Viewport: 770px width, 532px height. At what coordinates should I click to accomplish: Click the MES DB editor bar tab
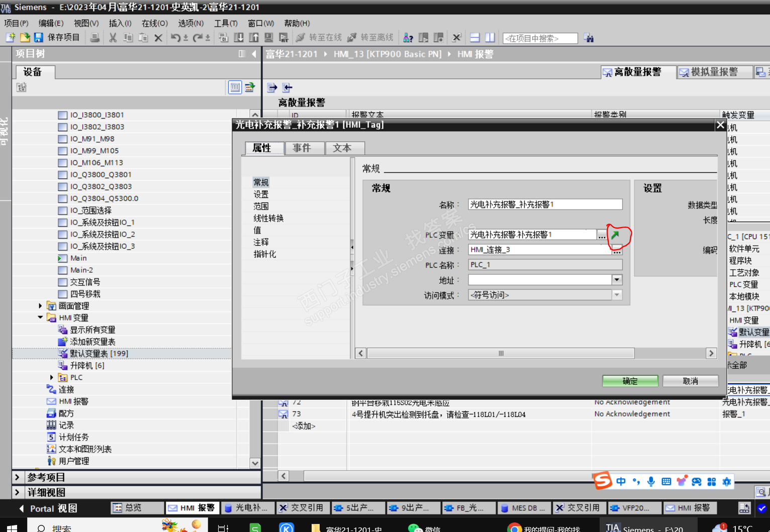pyautogui.click(x=524, y=508)
